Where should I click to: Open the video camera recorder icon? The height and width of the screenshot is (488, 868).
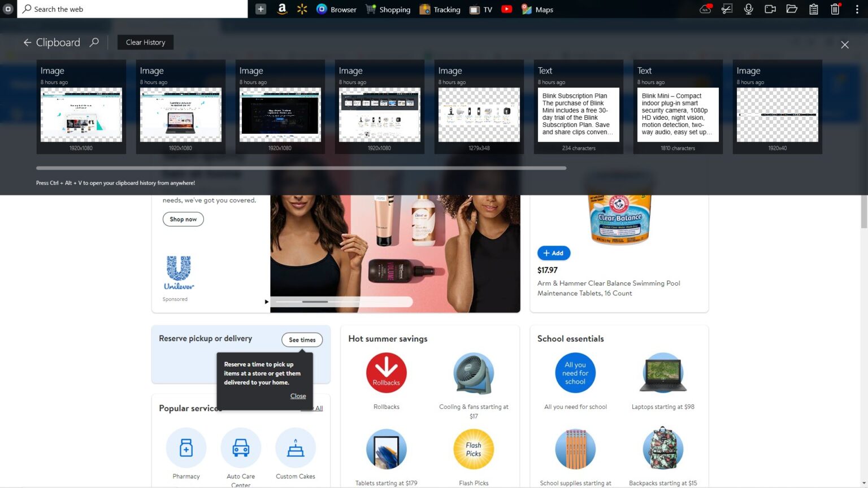pyautogui.click(x=770, y=9)
